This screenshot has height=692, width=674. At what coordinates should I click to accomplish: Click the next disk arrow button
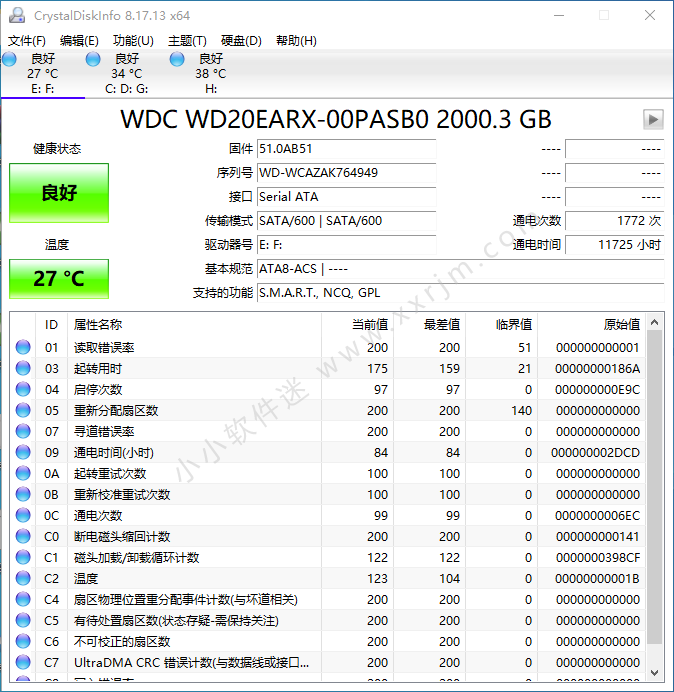653,119
